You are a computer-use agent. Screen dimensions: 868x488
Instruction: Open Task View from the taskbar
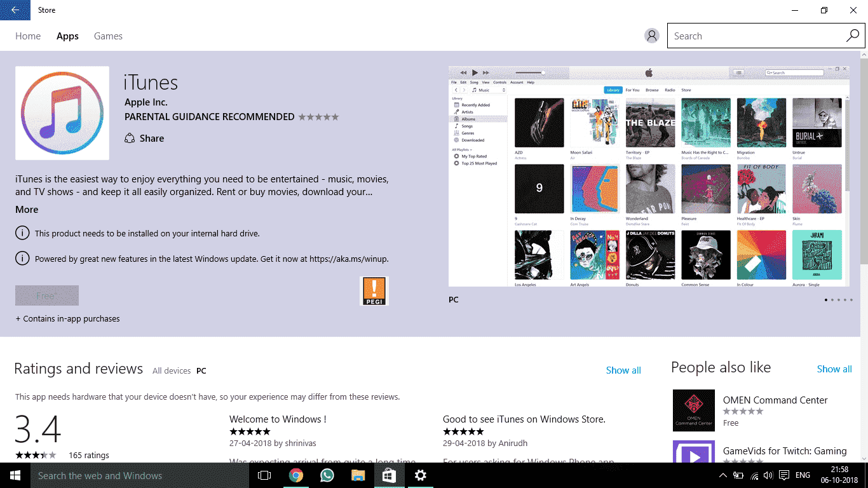[264, 475]
